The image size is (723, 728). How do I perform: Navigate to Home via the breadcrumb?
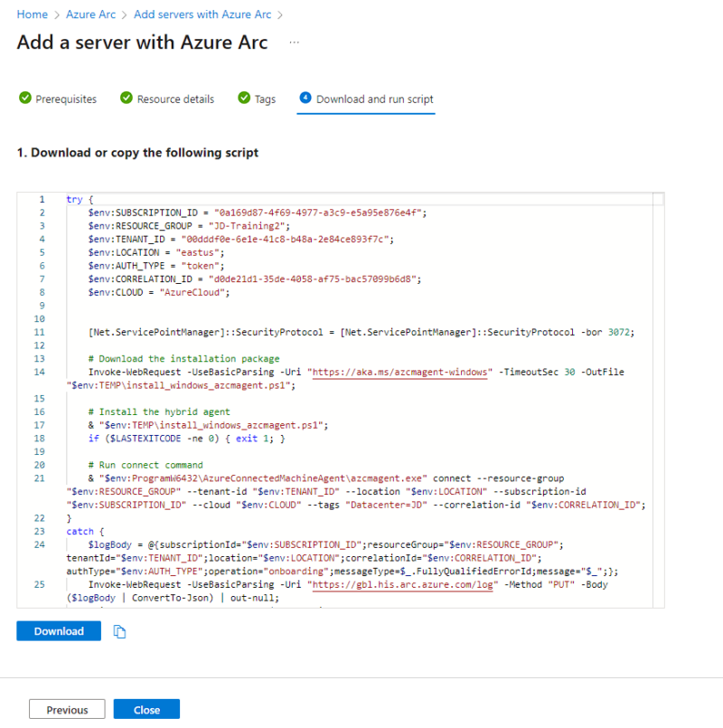pos(32,14)
